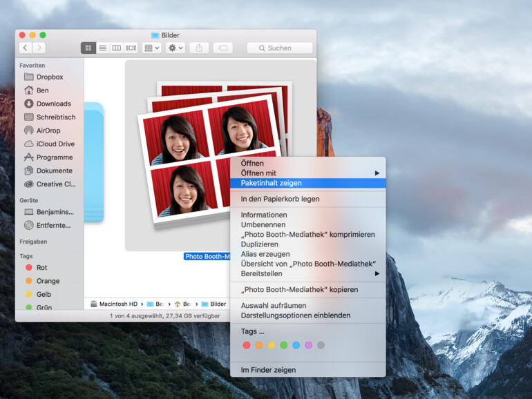Apply the red tag in context menu
Viewport: 532px width, 399px height.
pyautogui.click(x=247, y=345)
